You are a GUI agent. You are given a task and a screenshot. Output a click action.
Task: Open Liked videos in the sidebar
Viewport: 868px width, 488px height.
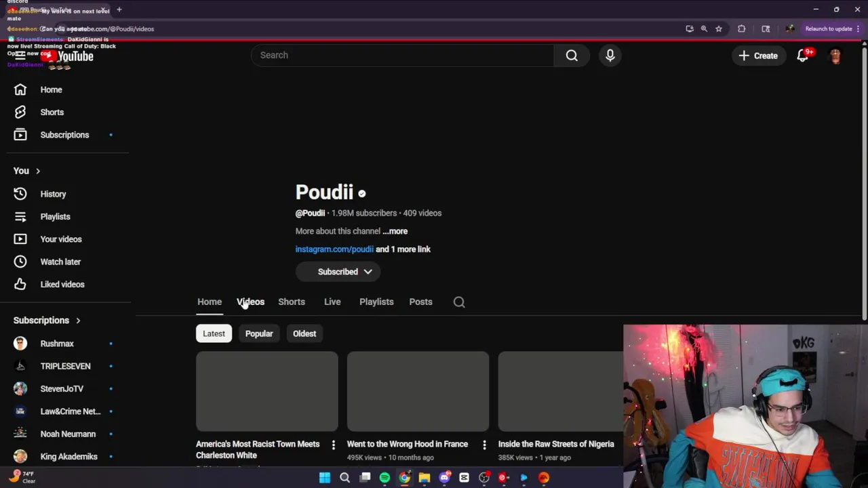click(62, 284)
